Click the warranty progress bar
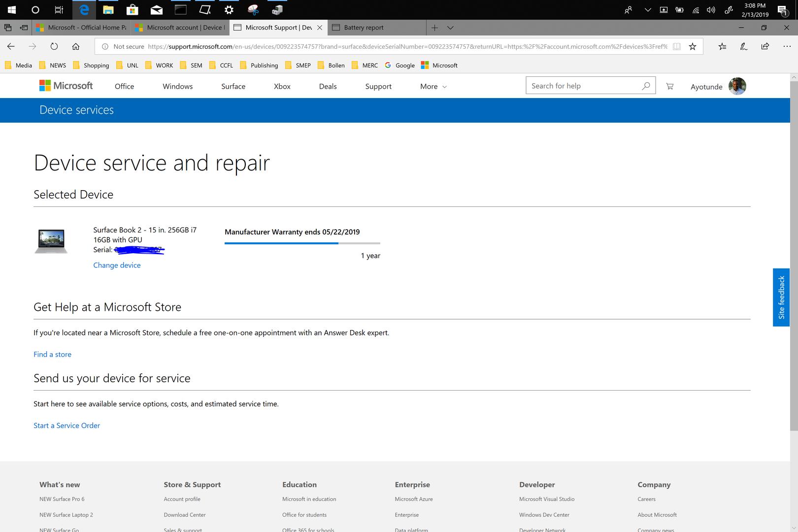798x532 pixels. 302,243
